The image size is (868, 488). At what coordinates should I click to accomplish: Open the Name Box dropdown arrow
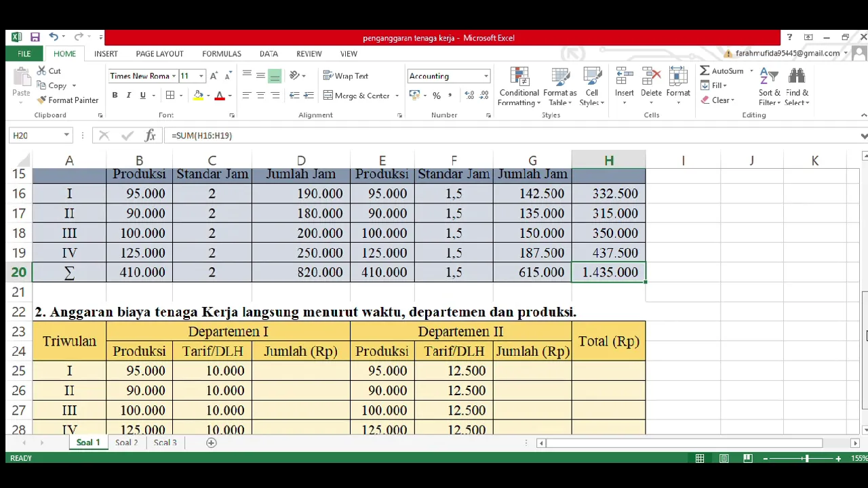[x=66, y=136]
